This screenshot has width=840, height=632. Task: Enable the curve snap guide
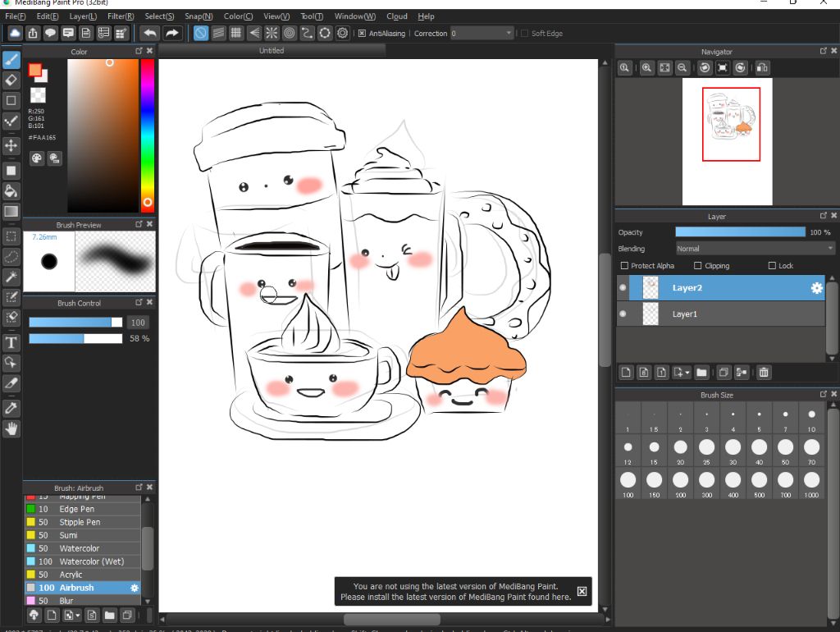307,33
